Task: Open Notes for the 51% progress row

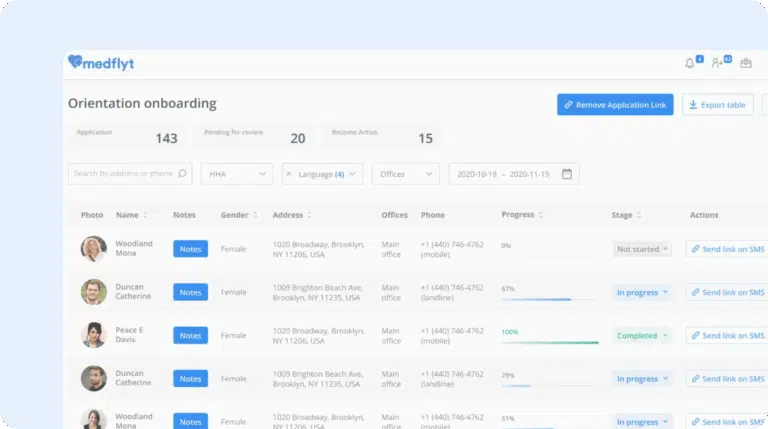Action: [191, 421]
